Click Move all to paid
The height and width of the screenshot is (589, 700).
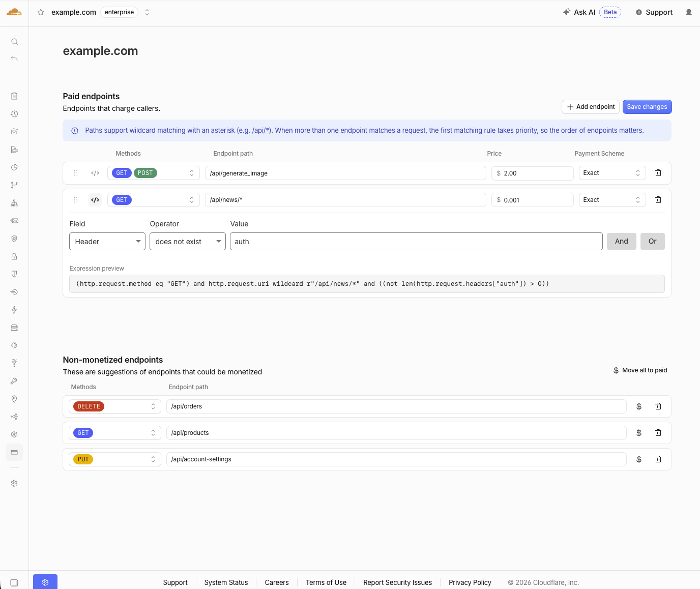(640, 370)
